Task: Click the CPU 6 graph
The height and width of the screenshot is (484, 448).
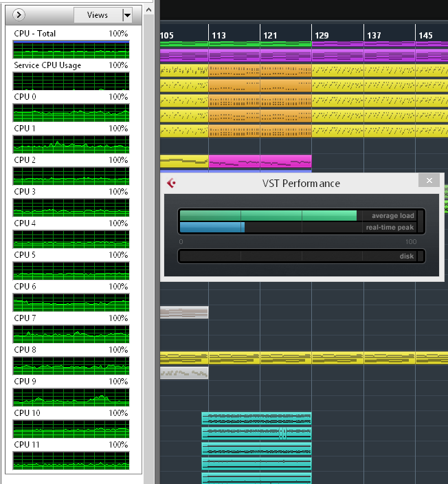Action: point(71,302)
